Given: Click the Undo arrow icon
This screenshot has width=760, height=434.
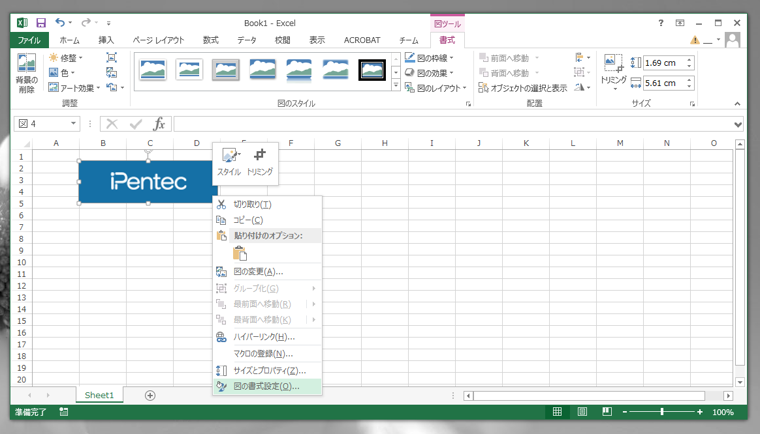Looking at the screenshot, I should pyautogui.click(x=60, y=22).
